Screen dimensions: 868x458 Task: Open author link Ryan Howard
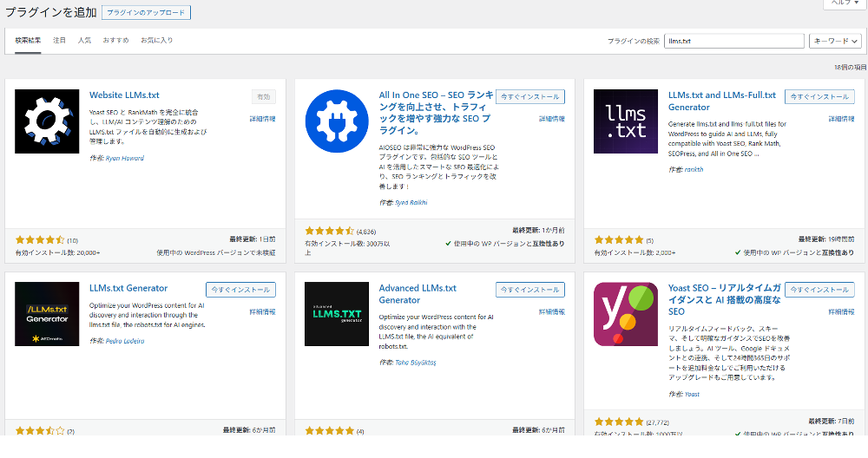coord(124,158)
